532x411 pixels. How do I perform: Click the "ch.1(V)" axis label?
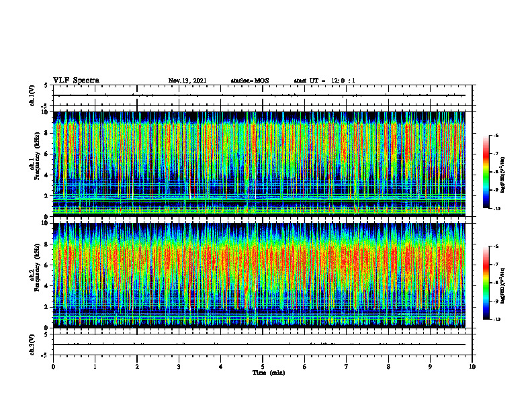coord(32,95)
